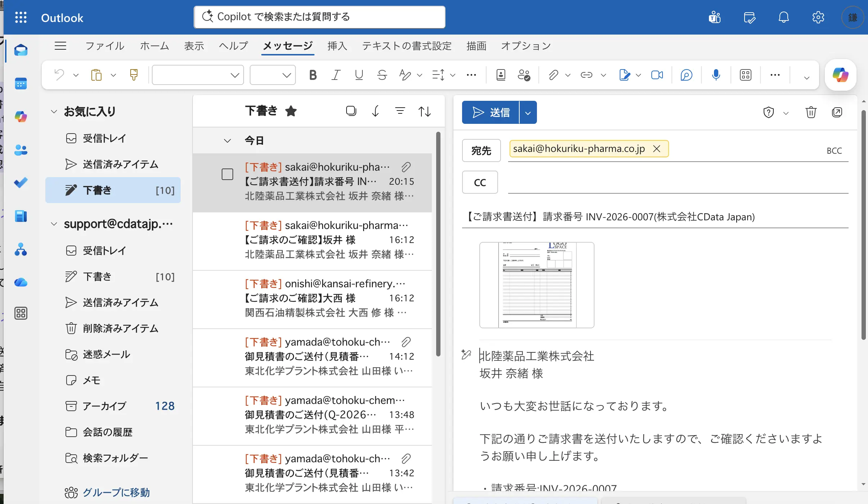The image size is (868, 504).
Task: Click the subject line field
Action: (655, 217)
